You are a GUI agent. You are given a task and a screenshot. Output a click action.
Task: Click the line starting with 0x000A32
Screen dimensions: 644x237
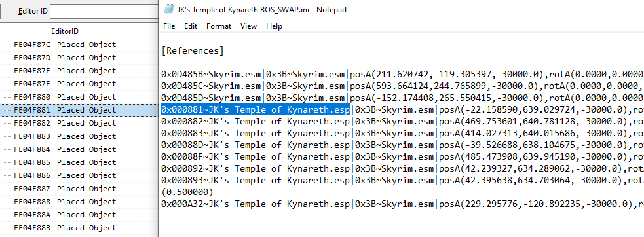pos(402,204)
